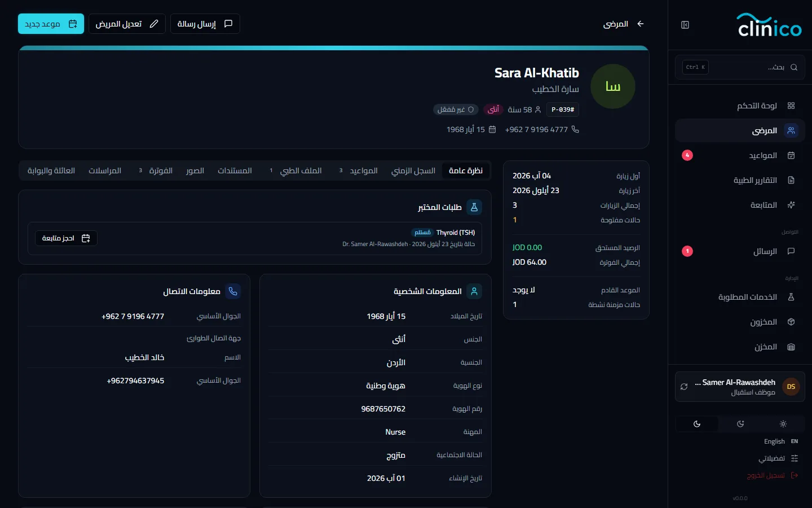Viewport: 812px width, 508px height.
Task: Open the dashboard grid icon
Action: point(791,106)
